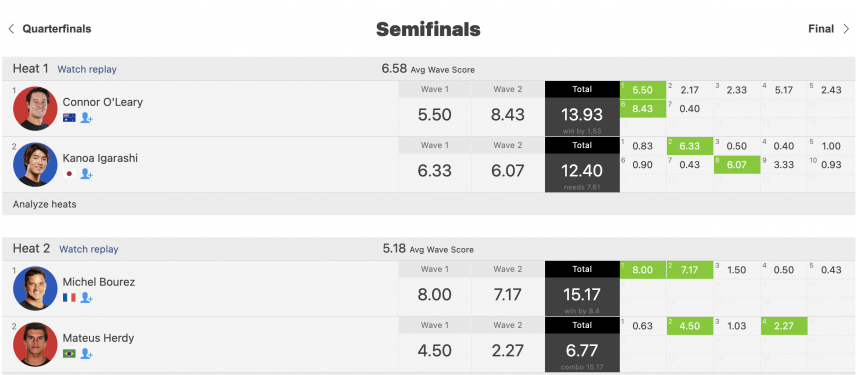Click the Brazilian flag under Mateus Herdy
This screenshot has width=856, height=375.
69,354
